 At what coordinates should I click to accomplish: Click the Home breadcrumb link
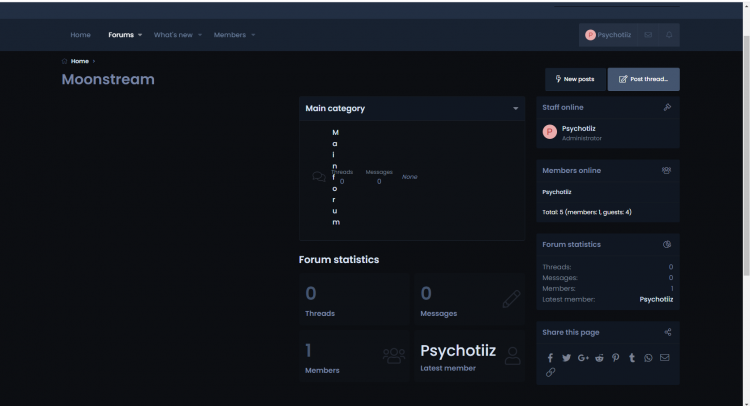(79, 61)
